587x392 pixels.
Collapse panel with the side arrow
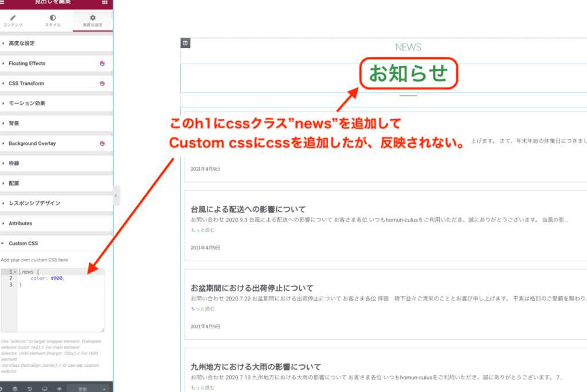click(116, 195)
